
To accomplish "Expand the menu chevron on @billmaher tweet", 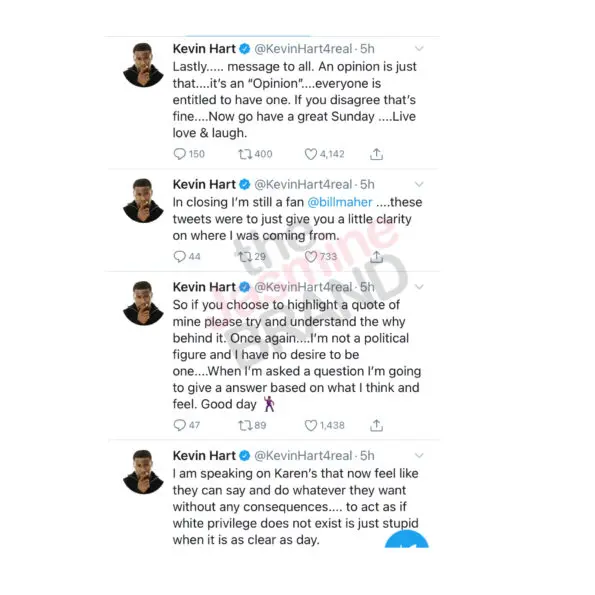I will click(419, 184).
